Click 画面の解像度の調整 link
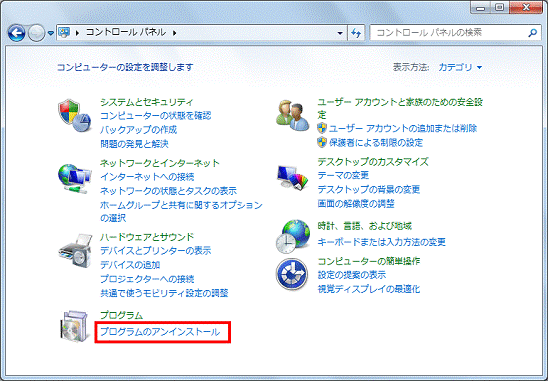Screen dimensions: 548x381 [356, 203]
